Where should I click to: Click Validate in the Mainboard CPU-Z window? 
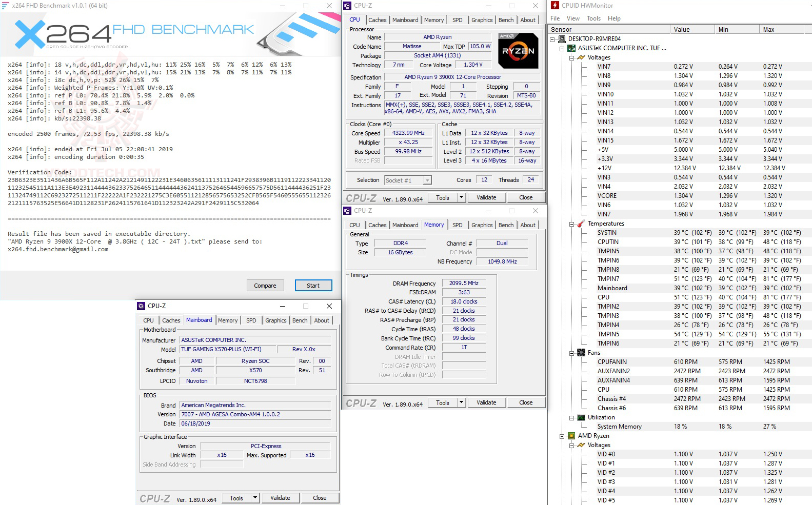coord(280,498)
